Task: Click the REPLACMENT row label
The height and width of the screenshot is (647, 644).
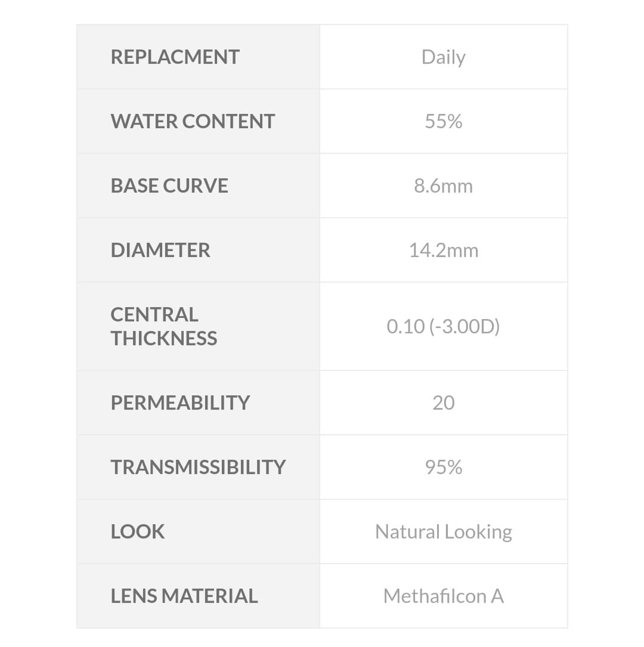Action: [x=175, y=57]
